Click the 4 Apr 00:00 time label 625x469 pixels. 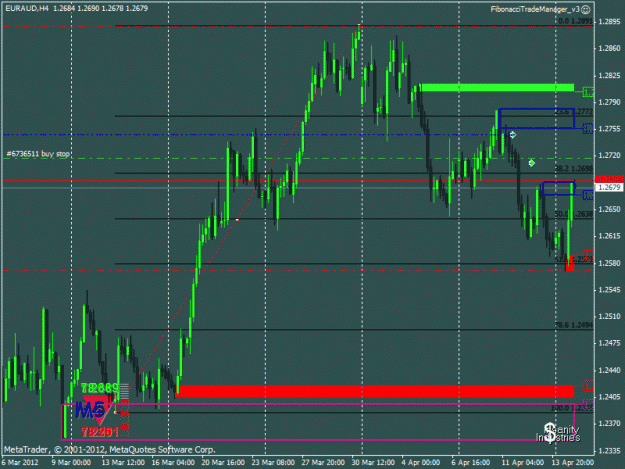(x=421, y=462)
